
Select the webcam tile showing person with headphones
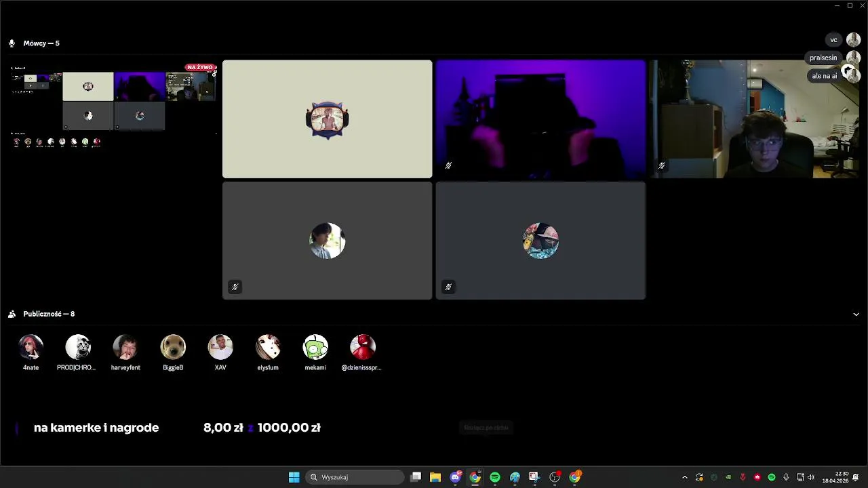(754, 119)
